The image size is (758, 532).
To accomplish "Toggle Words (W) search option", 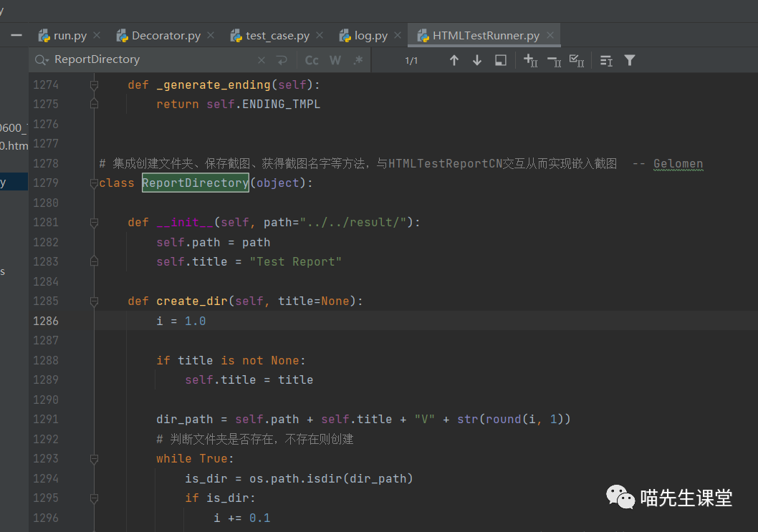I will click(335, 60).
